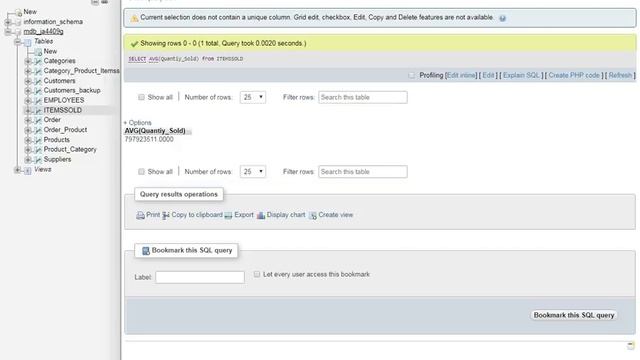
Task: Expand the Categories table node
Action: coord(28,61)
